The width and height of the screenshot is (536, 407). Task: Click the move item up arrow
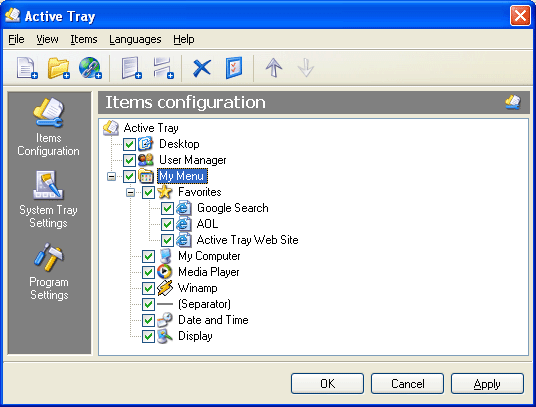coord(274,68)
